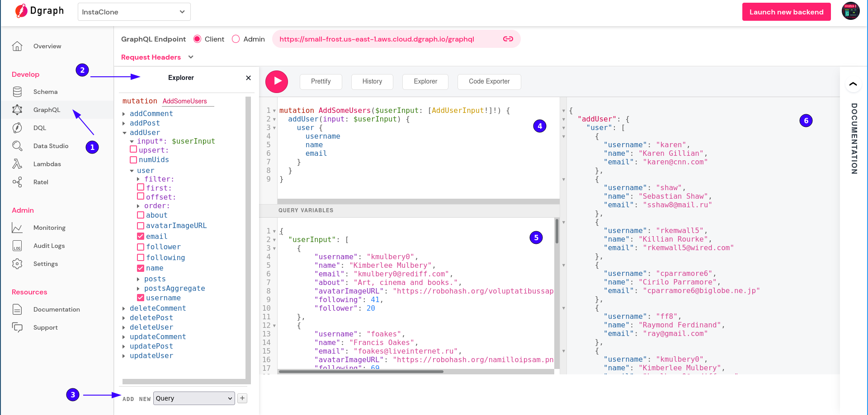The height and width of the screenshot is (415, 868).
Task: Run the query with play button
Action: point(277,82)
